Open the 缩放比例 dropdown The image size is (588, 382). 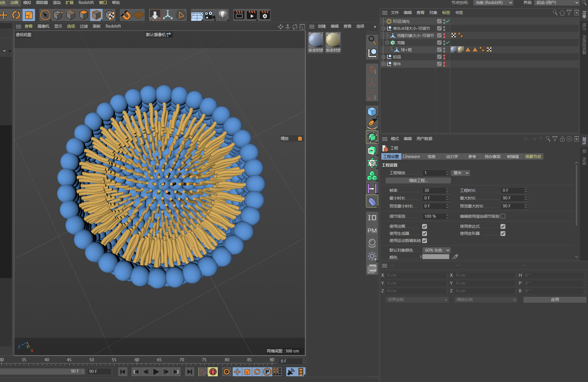pos(486,300)
